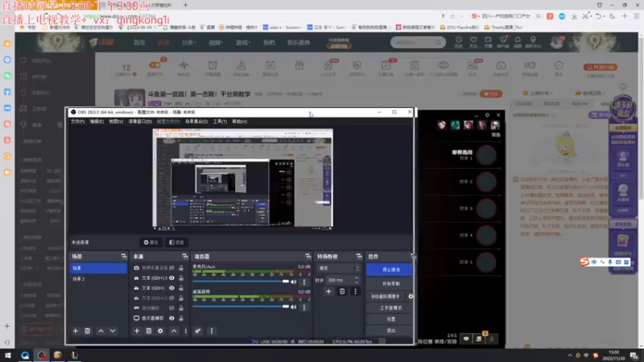Pop out the 来源 dock panel
The width and height of the screenshot is (644, 362).
(x=185, y=256)
